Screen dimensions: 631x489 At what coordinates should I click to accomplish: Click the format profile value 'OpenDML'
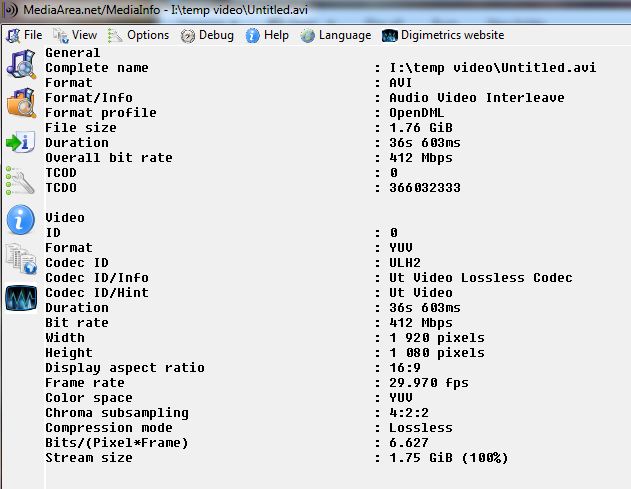(417, 113)
